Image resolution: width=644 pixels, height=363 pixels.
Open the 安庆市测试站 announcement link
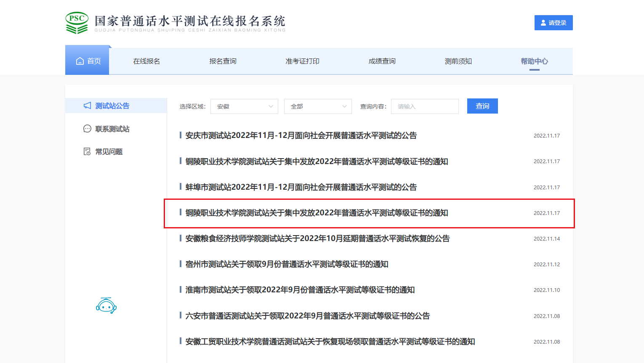pyautogui.click(x=301, y=135)
